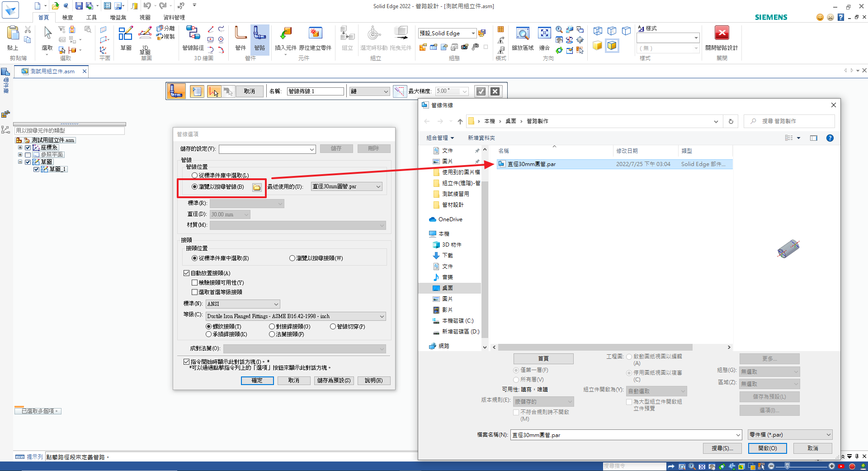Click the 貼上 (Paste) icon in the ribbon
Image resolution: width=868 pixels, height=471 pixels.
pyautogui.click(x=13, y=34)
